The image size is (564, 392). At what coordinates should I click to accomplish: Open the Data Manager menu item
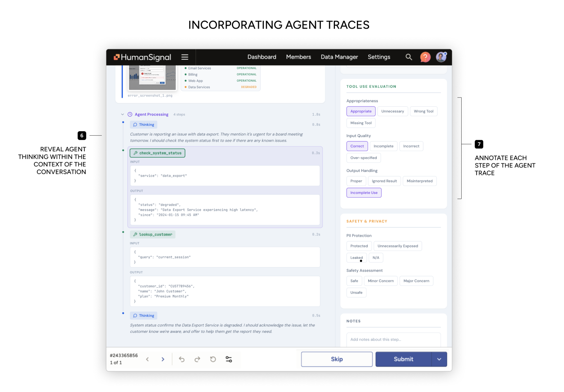(x=339, y=57)
